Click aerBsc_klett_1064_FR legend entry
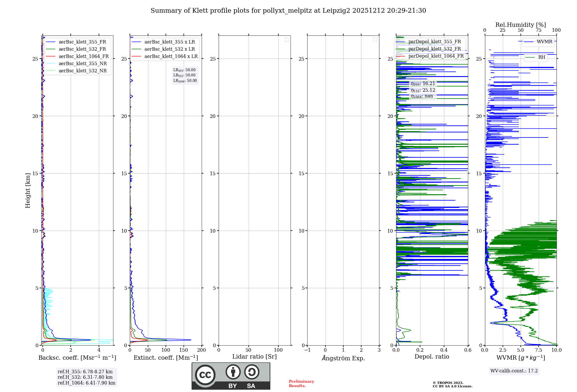This screenshot has width=577, height=392. [84, 56]
